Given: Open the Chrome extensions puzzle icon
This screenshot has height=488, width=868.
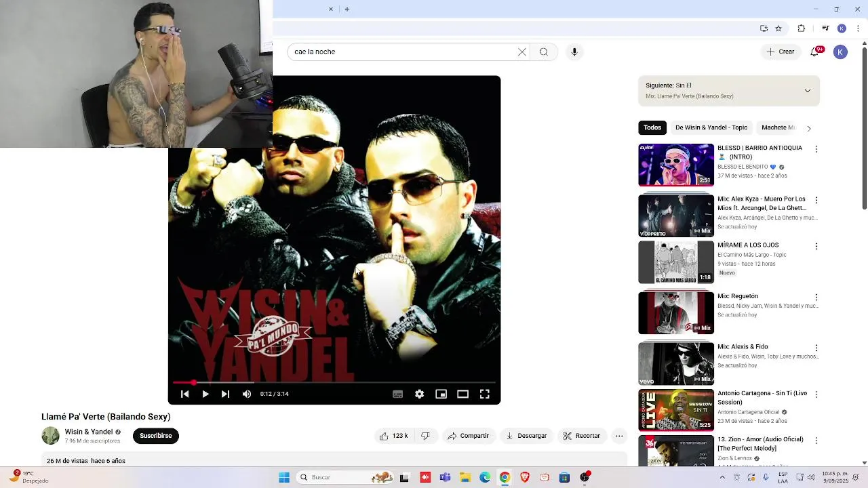Looking at the screenshot, I should click(802, 28).
